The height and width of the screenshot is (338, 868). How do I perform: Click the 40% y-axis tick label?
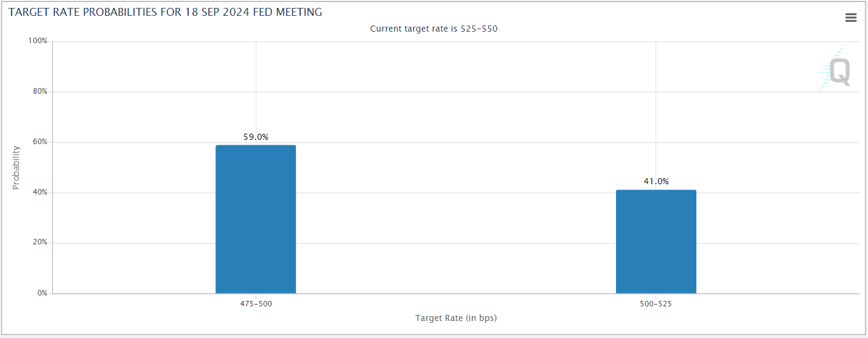(40, 192)
